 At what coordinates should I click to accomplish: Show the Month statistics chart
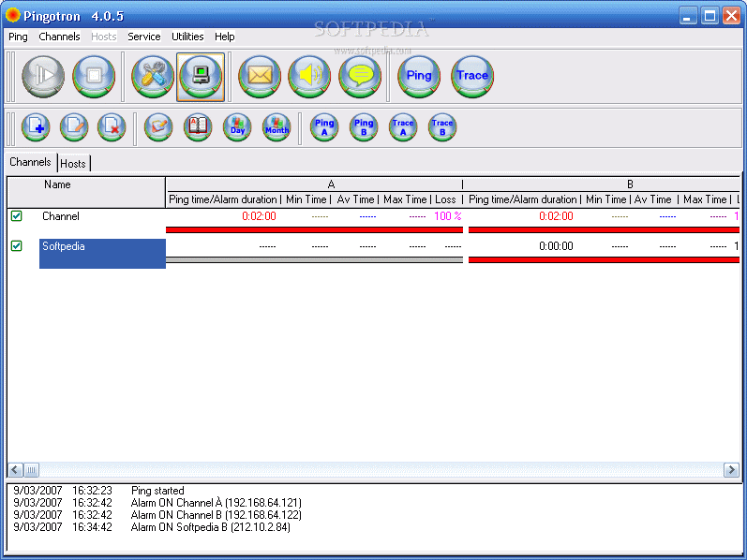coord(276,127)
